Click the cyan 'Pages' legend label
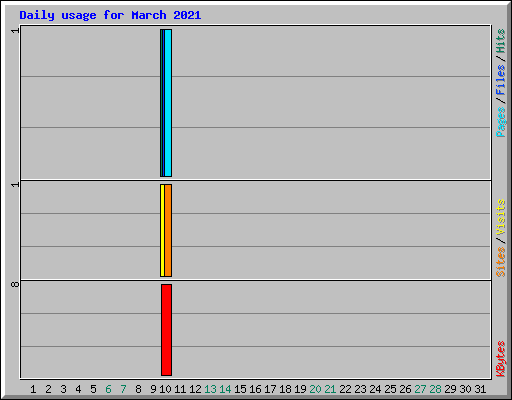This screenshot has height=400, width=512. 500,122
